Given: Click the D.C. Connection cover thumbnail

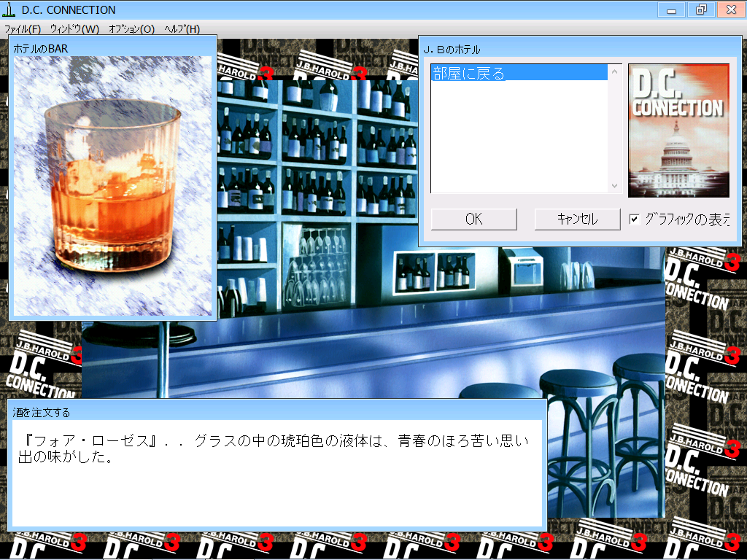Looking at the screenshot, I should click(x=679, y=131).
